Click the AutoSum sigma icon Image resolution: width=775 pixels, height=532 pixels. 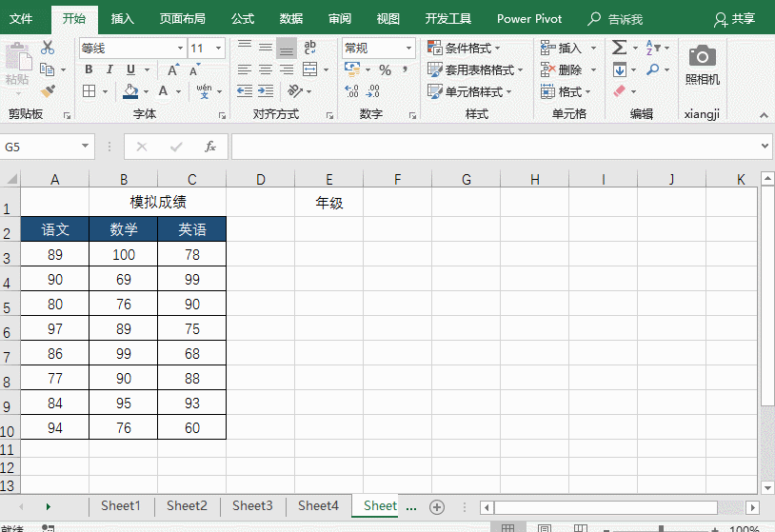(x=619, y=48)
